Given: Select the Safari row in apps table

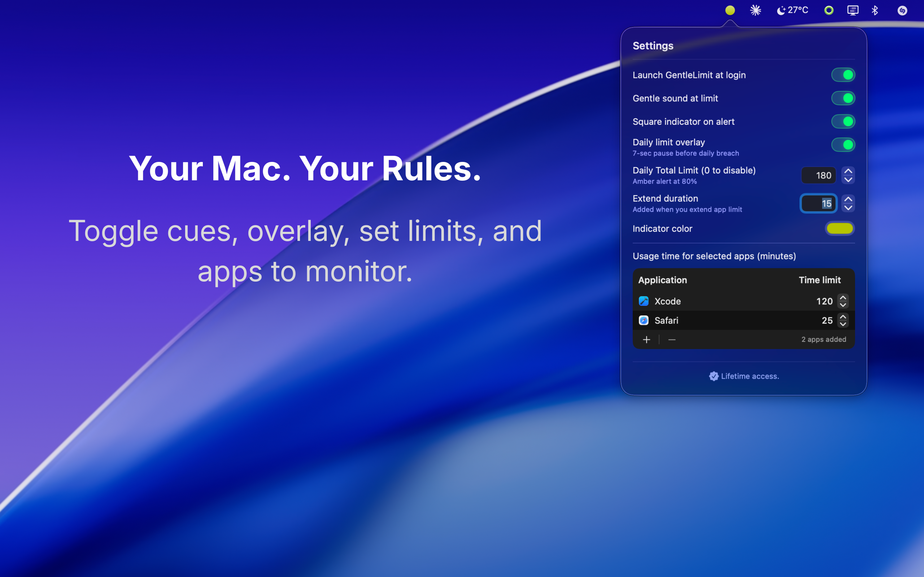Looking at the screenshot, I should click(x=725, y=321).
